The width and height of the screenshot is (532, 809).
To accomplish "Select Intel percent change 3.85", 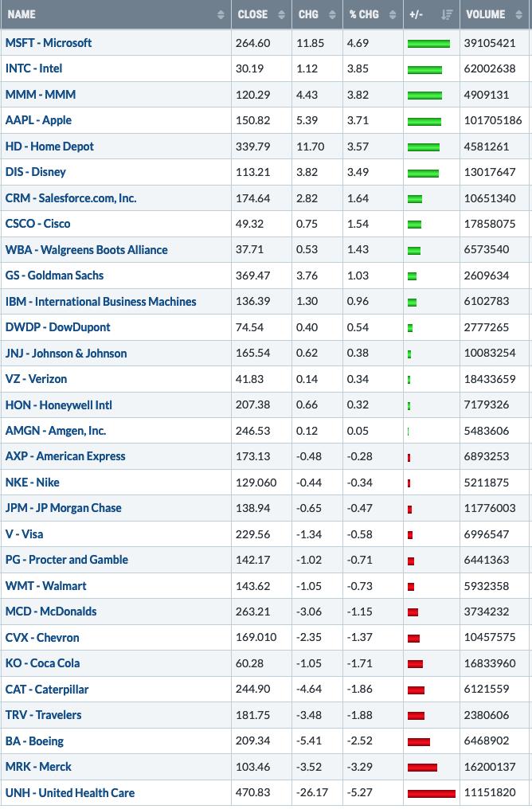I will [x=358, y=68].
